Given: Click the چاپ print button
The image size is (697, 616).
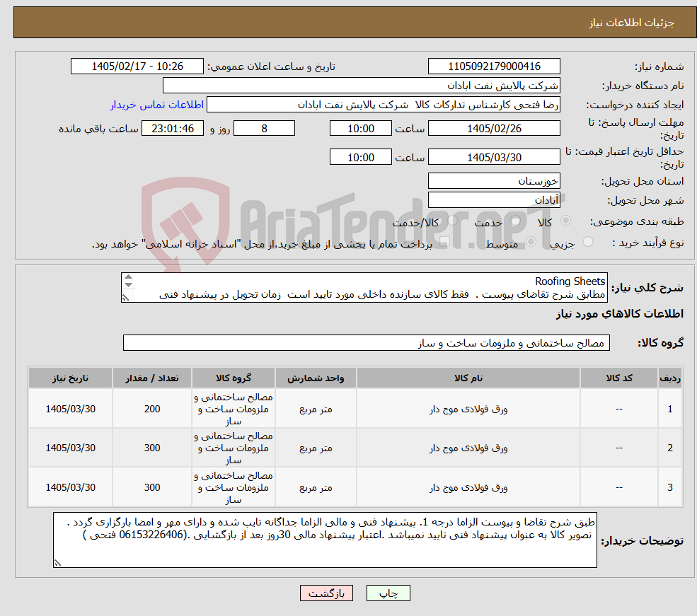Looking at the screenshot, I should point(388,593).
